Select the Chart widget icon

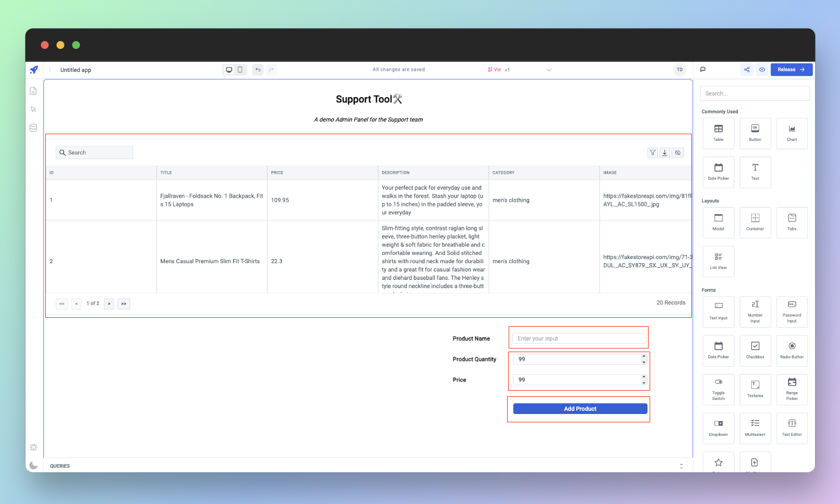point(792,133)
